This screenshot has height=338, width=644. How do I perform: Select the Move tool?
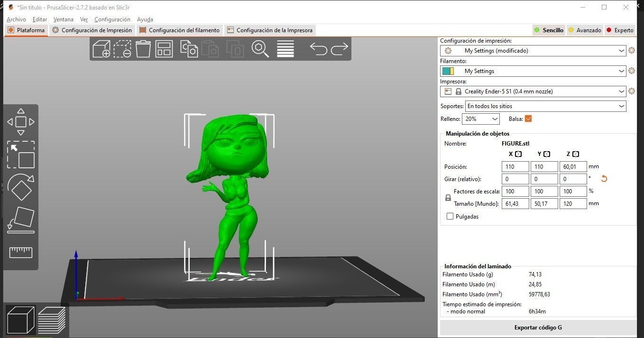tap(21, 122)
